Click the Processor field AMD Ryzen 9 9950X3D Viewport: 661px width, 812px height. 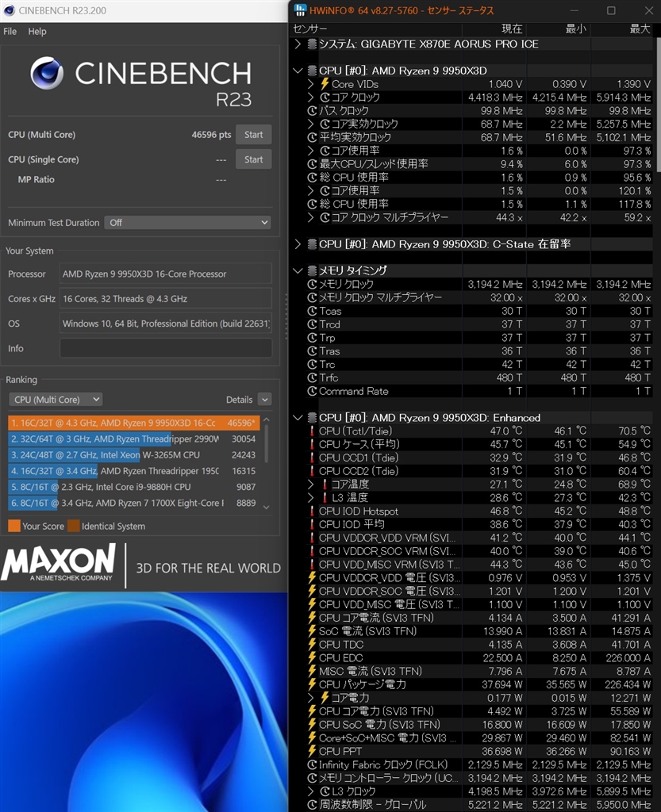tap(166, 274)
